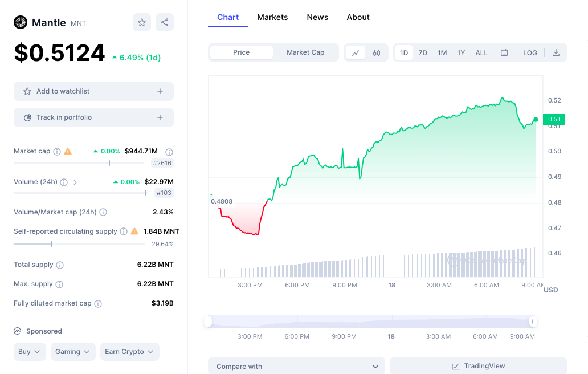Image resolution: width=588 pixels, height=374 pixels.
Task: Toggle chart to Market Cap
Action: pos(305,52)
